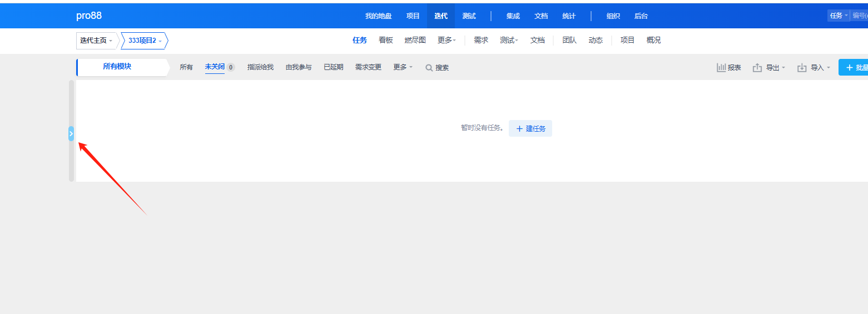Expand the 更多 menu in the sub-navigation

point(447,40)
